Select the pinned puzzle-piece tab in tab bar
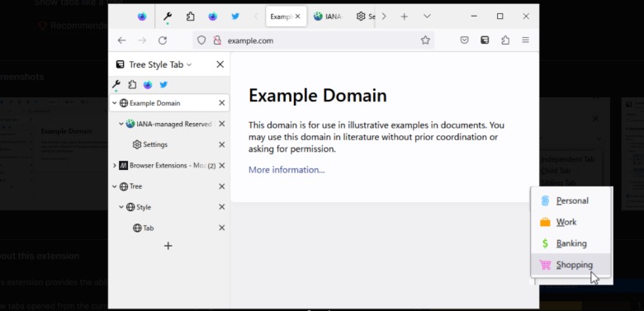 click(x=190, y=16)
